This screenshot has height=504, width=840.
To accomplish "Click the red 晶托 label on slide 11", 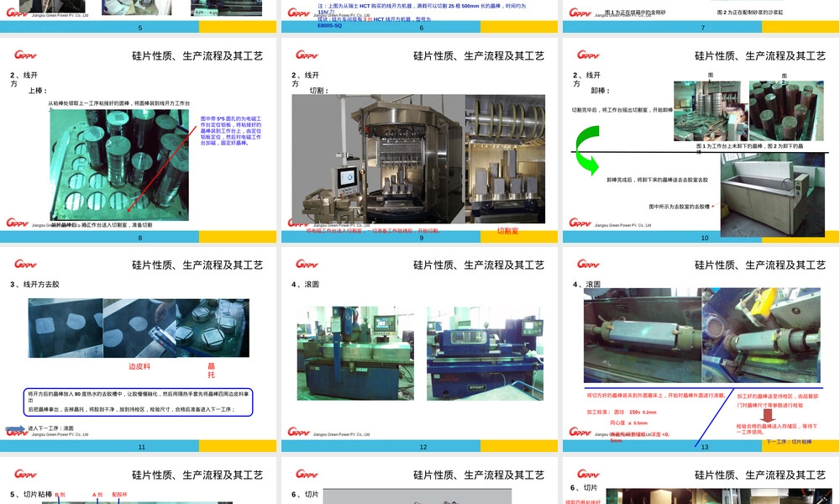I will tap(211, 370).
